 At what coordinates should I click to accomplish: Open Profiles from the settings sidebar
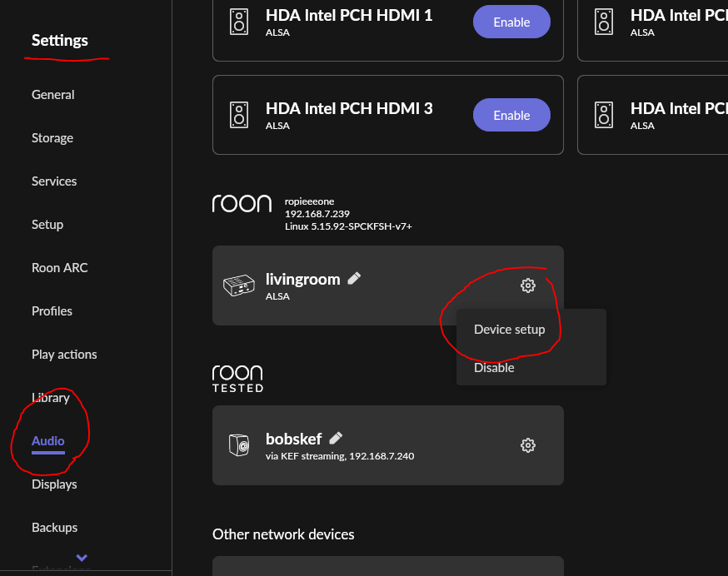click(x=52, y=310)
